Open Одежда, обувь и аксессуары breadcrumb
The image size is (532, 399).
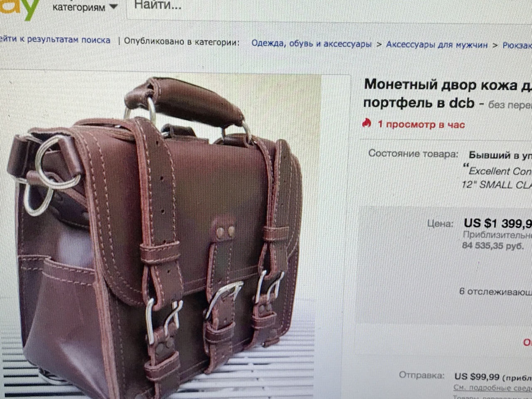click(x=311, y=44)
